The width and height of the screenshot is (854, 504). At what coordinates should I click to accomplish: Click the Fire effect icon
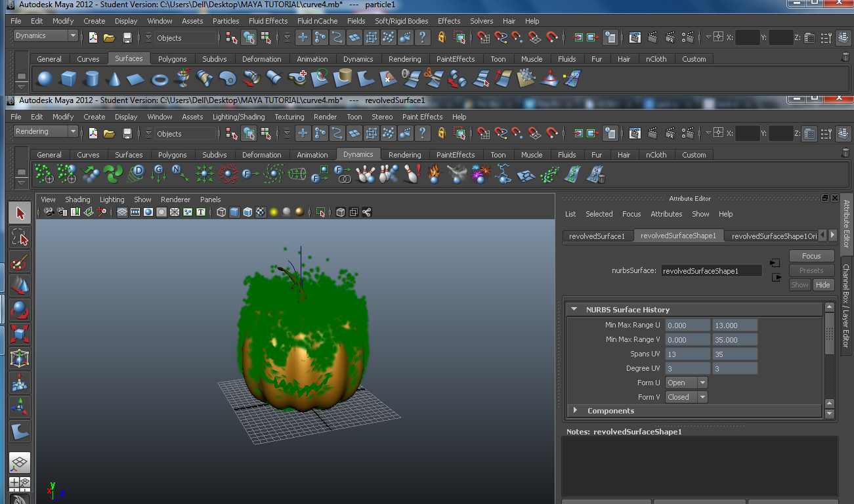click(434, 175)
